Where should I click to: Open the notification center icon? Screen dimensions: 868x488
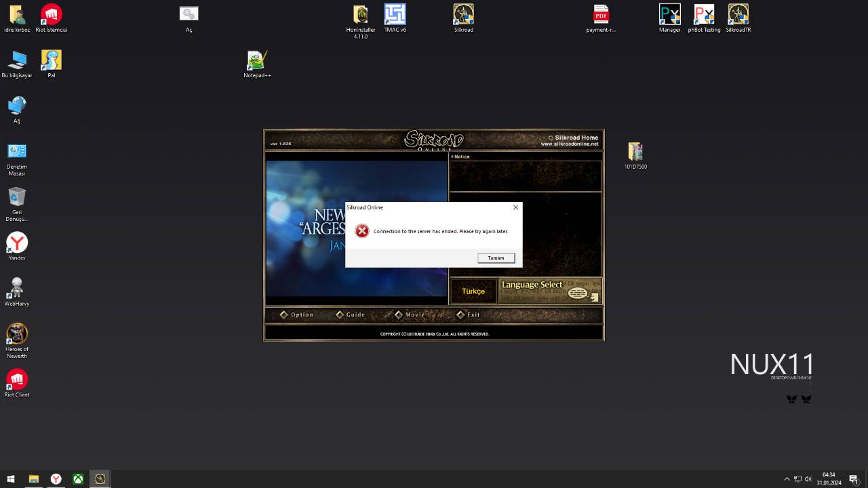(x=854, y=479)
